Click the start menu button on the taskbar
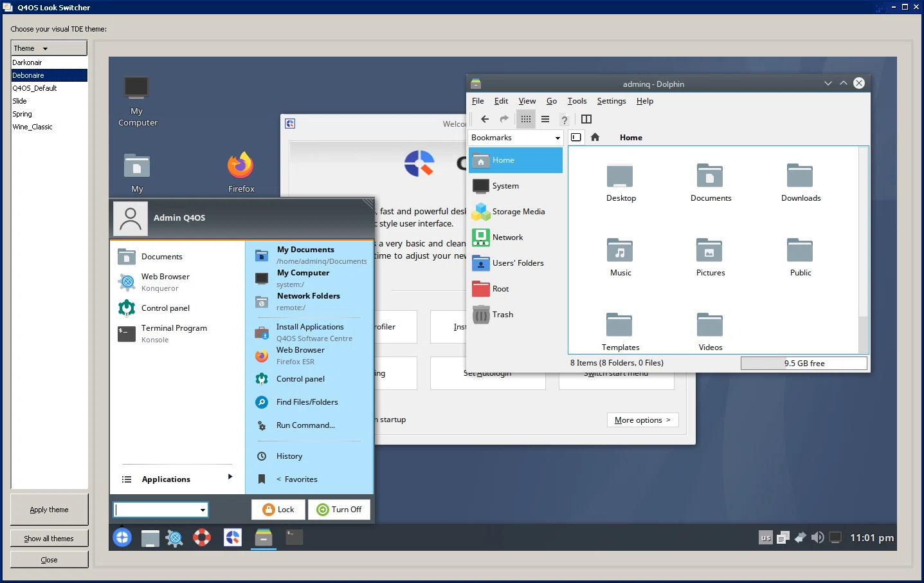Screen dimensions: 924x583 [122, 537]
